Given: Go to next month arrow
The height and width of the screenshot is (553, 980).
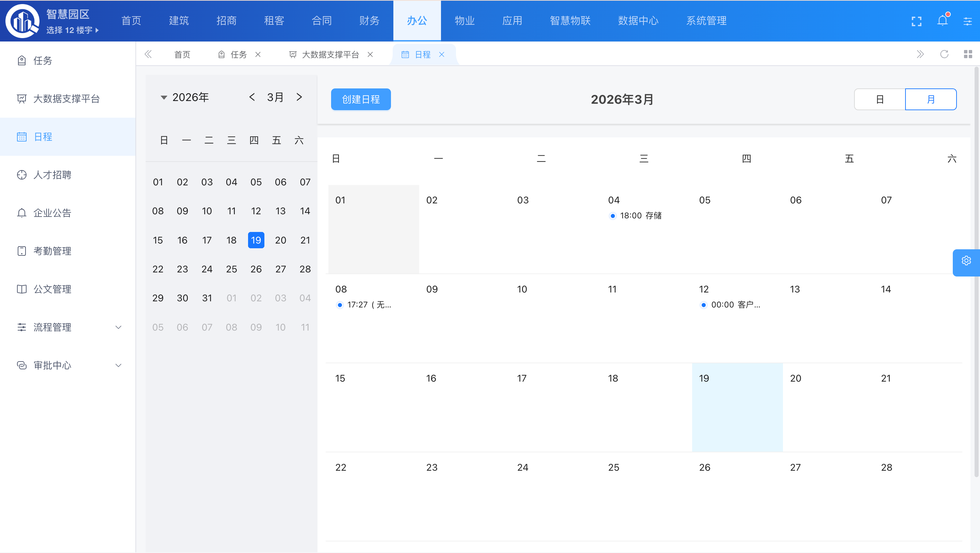Looking at the screenshot, I should coord(299,97).
